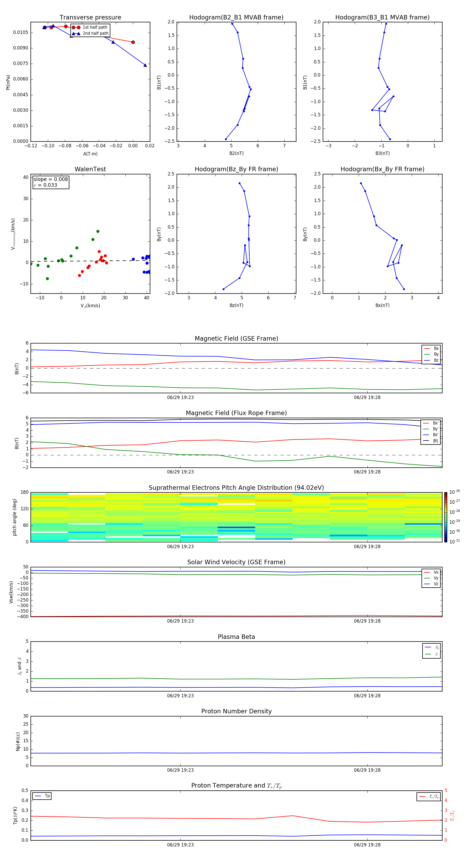Click the 10^-31 label on colorbar

click(x=454, y=542)
